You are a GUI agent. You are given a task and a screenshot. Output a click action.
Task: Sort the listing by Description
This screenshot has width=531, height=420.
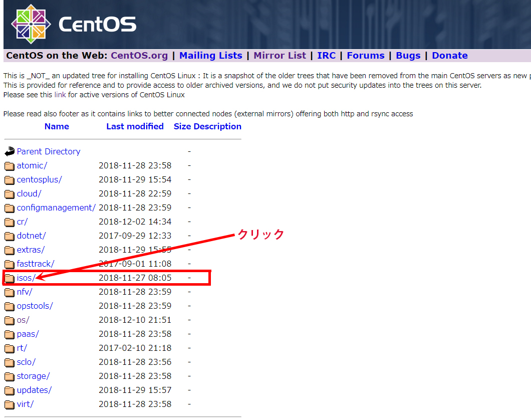pos(217,126)
